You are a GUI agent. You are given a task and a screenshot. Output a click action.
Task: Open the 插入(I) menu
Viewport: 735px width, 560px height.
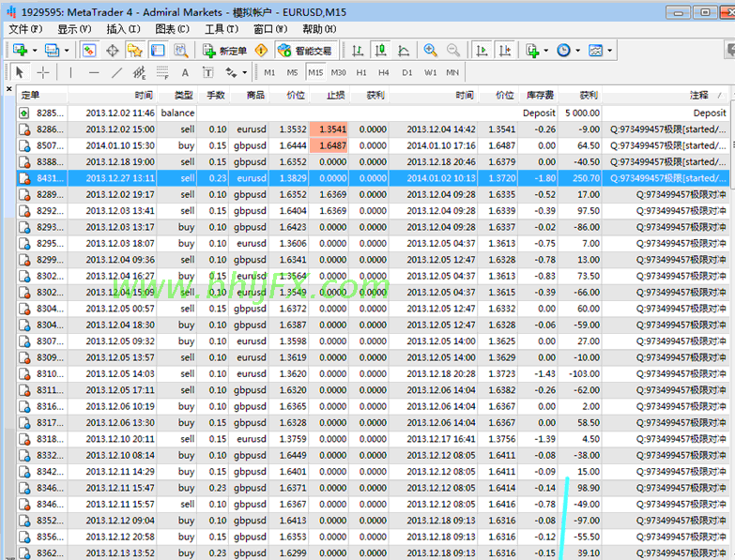tap(123, 29)
